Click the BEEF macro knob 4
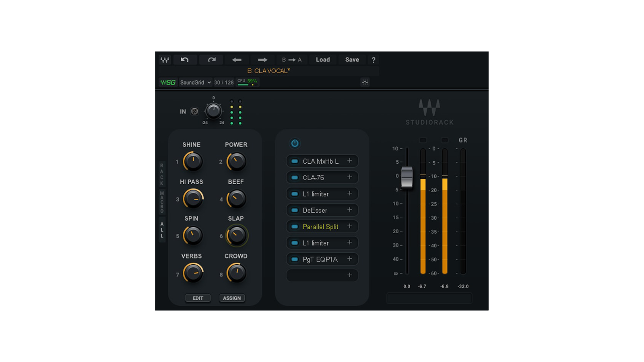Image resolution: width=644 pixels, height=362 pixels. pos(237,199)
